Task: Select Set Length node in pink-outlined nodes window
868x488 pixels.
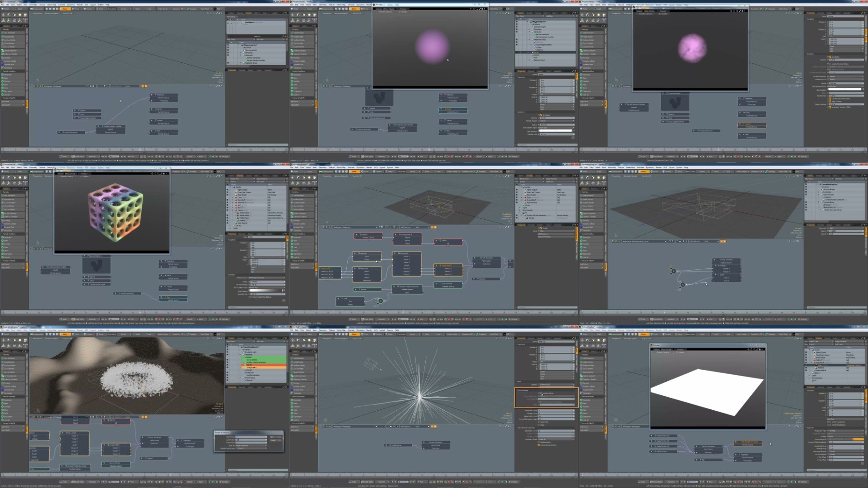Action: pos(407,264)
